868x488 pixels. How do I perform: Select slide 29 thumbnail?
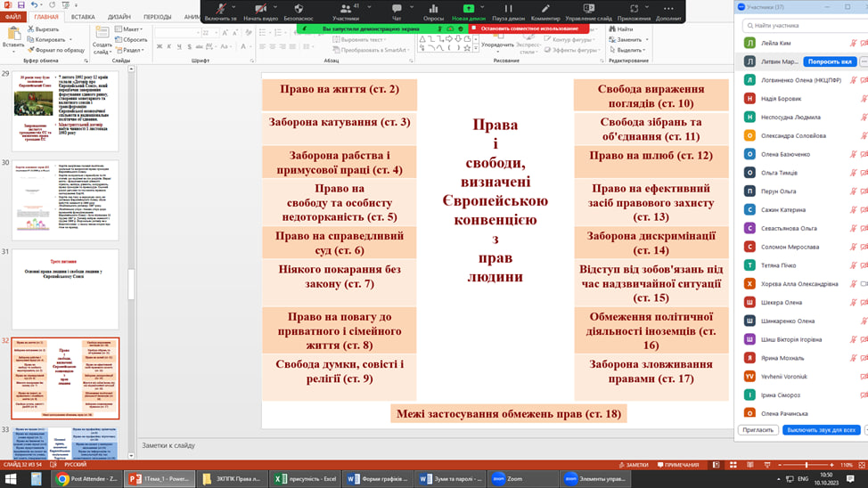click(65, 110)
